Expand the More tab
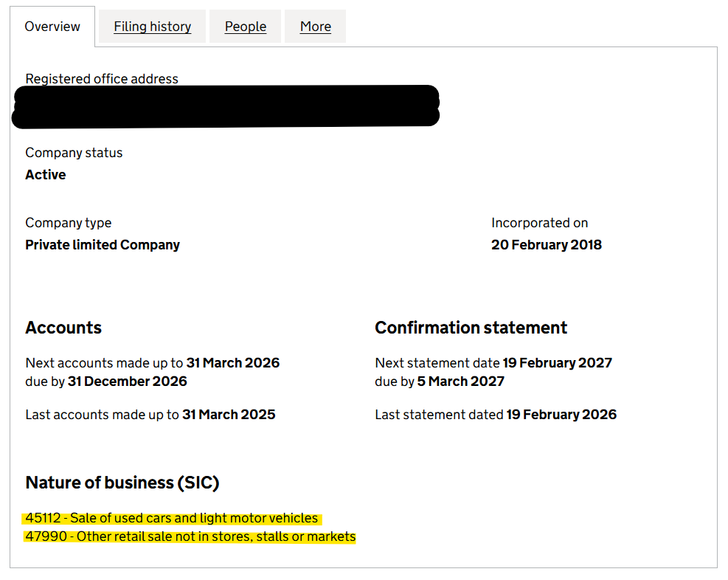 tap(315, 26)
